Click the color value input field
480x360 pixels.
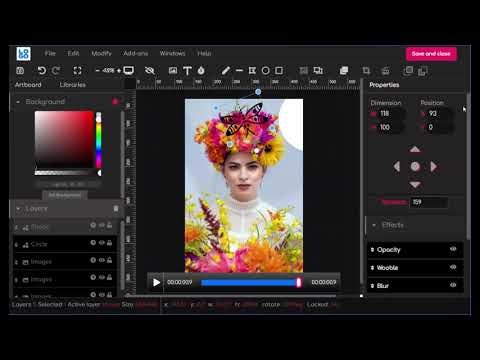(68, 184)
